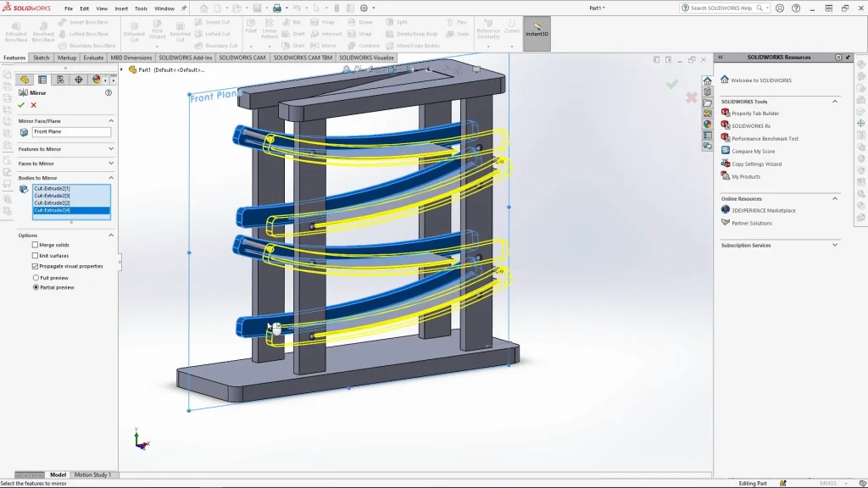Click the Mirror Face/Plane input field
Viewport: 868px width, 488px height.
(71, 132)
